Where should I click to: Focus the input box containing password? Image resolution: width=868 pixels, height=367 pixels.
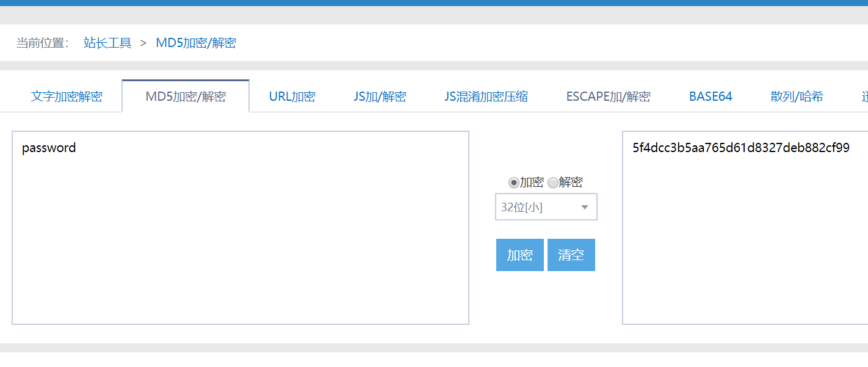241,228
